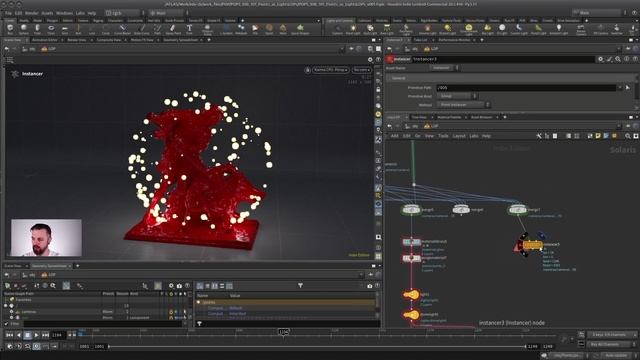
Task: Select the Box shelf tool
Action: point(10,29)
